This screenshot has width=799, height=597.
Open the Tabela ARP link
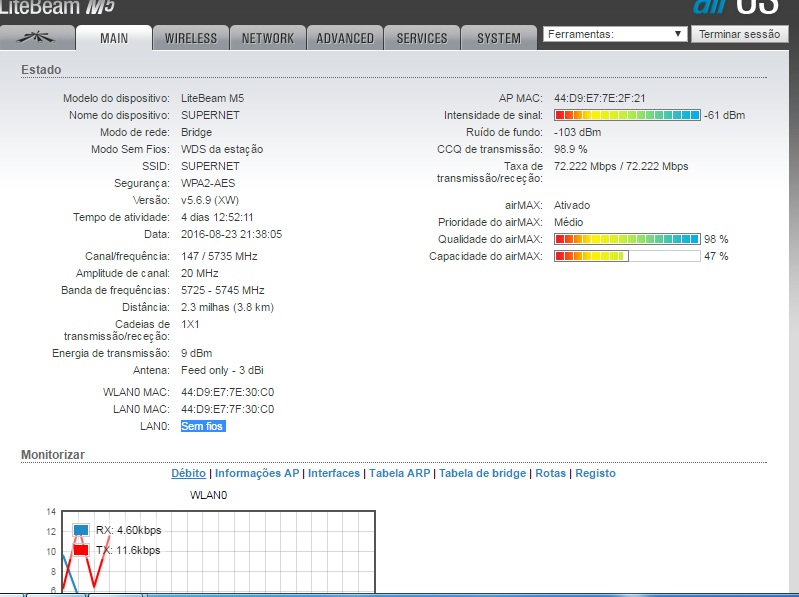point(400,473)
